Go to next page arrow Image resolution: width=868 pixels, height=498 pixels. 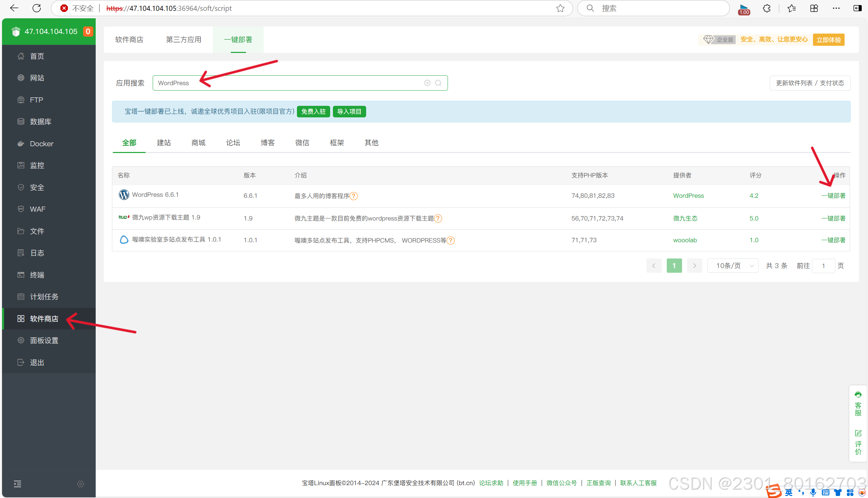coord(694,266)
